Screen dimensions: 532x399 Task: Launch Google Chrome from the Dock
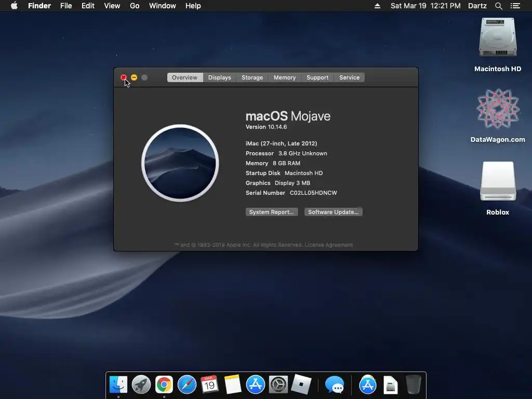[164, 385]
